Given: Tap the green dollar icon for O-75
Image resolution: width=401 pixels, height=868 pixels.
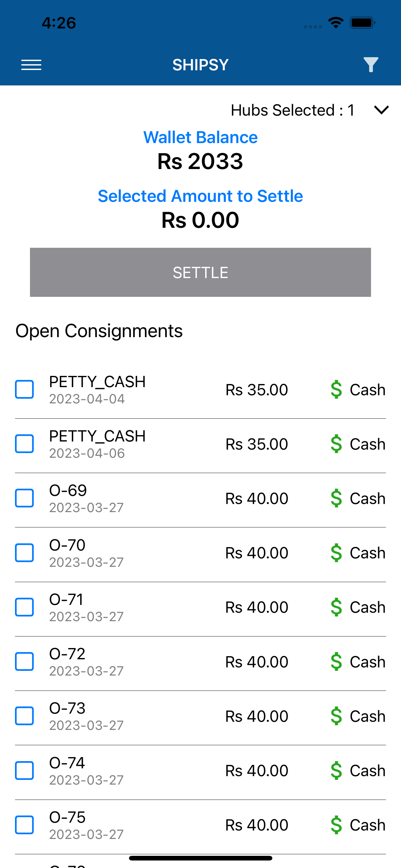Looking at the screenshot, I should pos(336,825).
